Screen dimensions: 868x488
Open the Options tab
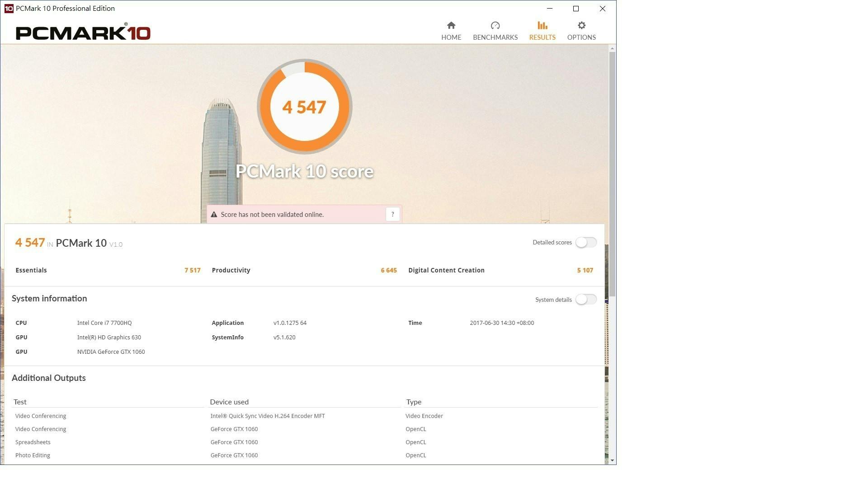581,31
